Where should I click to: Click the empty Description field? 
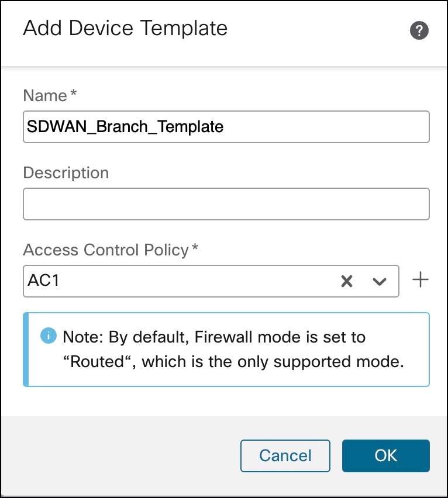click(x=226, y=203)
